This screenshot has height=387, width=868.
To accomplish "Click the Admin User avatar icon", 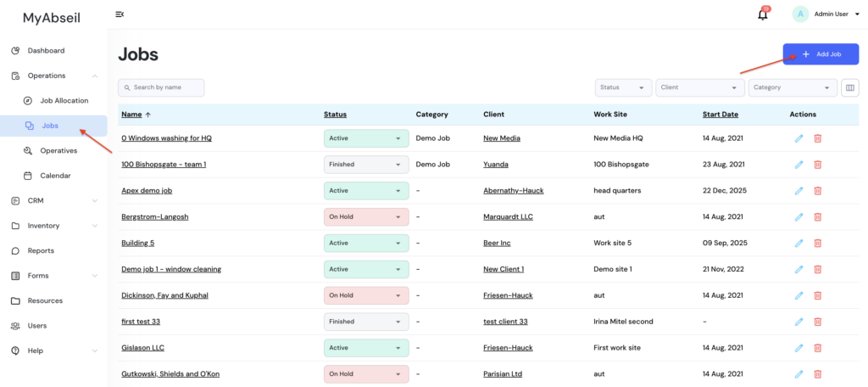I will point(800,14).
